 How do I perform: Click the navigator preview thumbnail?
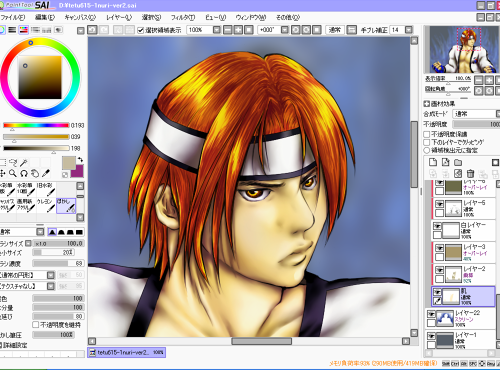pos(465,49)
